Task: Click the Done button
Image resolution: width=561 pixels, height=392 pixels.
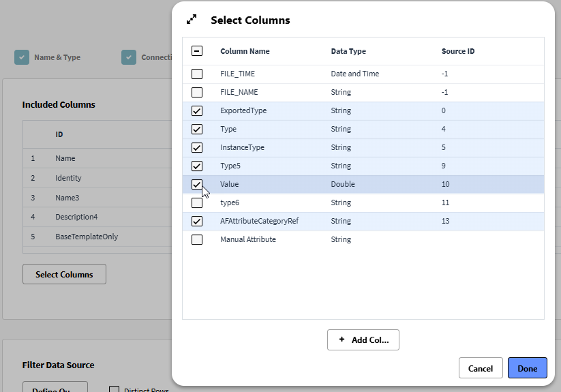Action: pos(527,368)
